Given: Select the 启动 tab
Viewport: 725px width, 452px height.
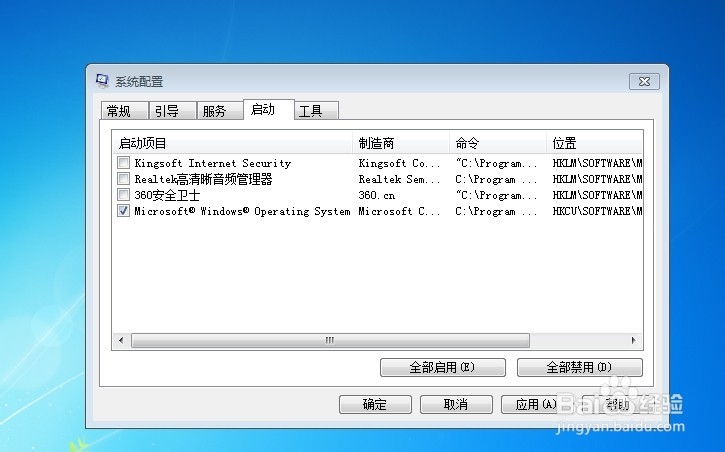Looking at the screenshot, I should tap(269, 110).
